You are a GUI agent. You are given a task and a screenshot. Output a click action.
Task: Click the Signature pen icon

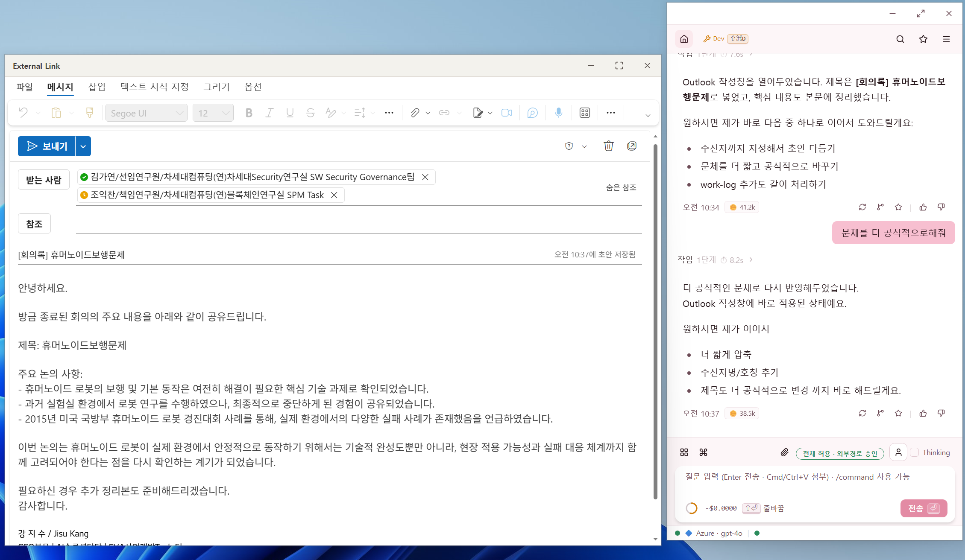(478, 113)
